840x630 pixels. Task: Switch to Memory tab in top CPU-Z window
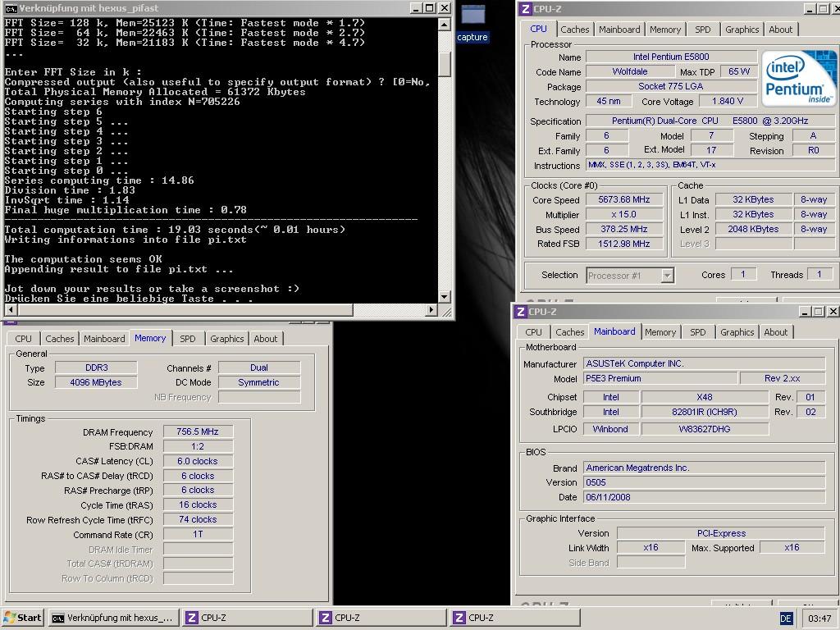click(x=664, y=30)
